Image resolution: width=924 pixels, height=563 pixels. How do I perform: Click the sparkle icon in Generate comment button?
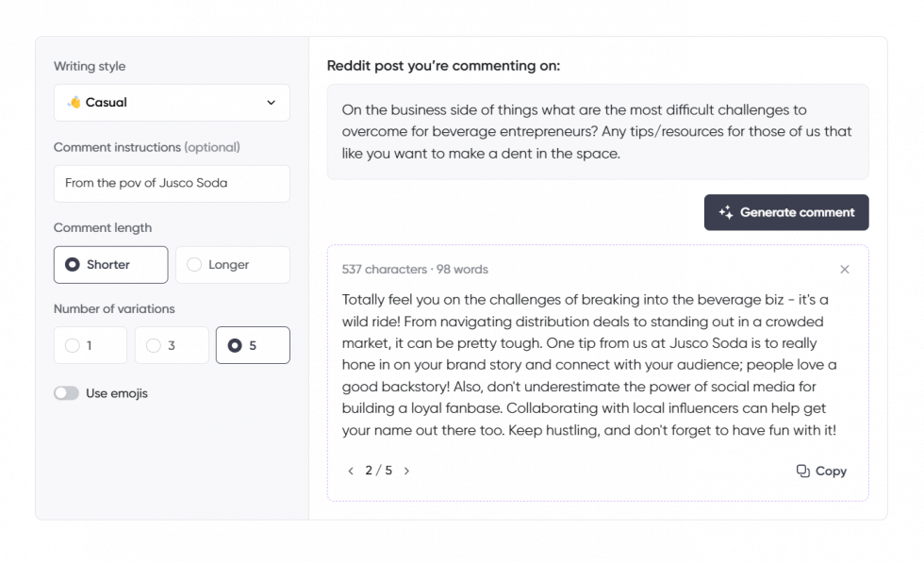pyautogui.click(x=724, y=212)
